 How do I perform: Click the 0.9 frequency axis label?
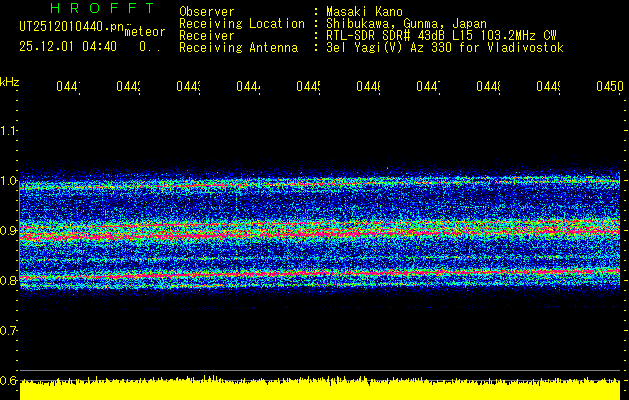click(8, 230)
